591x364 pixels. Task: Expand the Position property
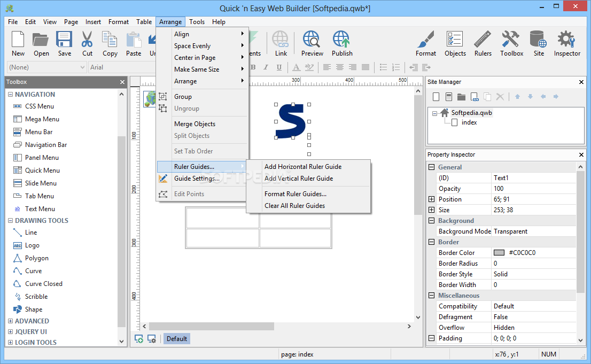432,199
